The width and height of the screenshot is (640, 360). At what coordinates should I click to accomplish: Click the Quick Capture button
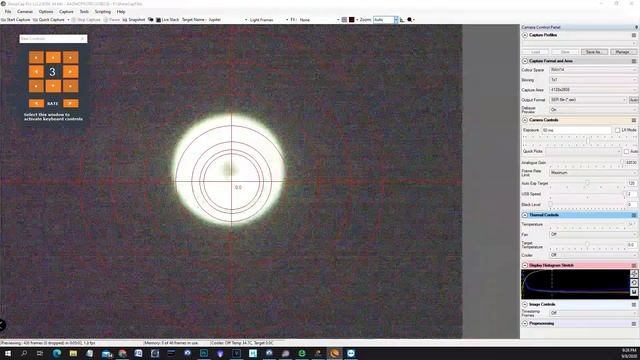(49, 20)
